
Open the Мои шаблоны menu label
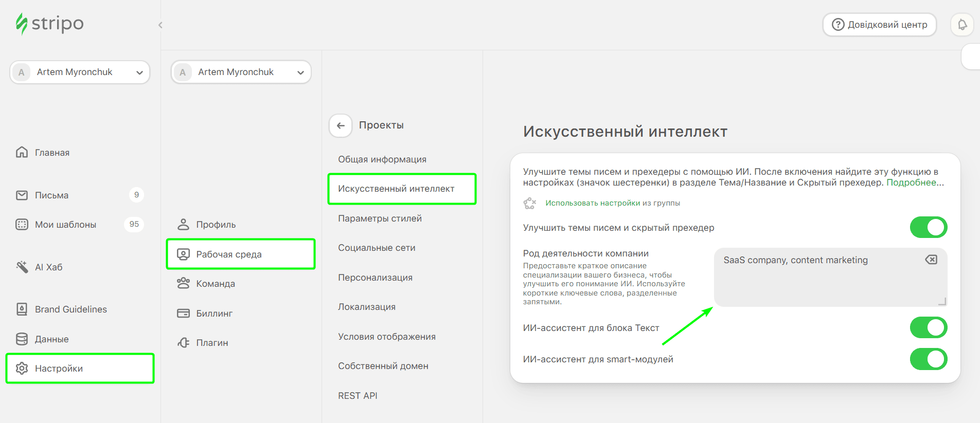(x=65, y=225)
